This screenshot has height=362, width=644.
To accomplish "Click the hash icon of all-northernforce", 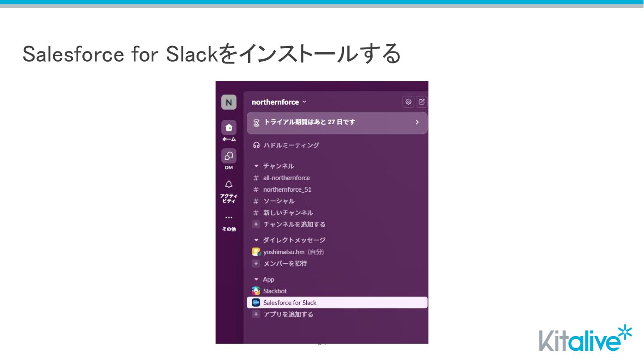I will 256,178.
